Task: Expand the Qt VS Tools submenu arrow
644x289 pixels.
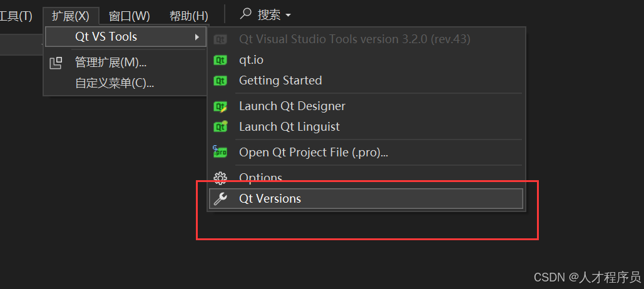Action: click(198, 37)
